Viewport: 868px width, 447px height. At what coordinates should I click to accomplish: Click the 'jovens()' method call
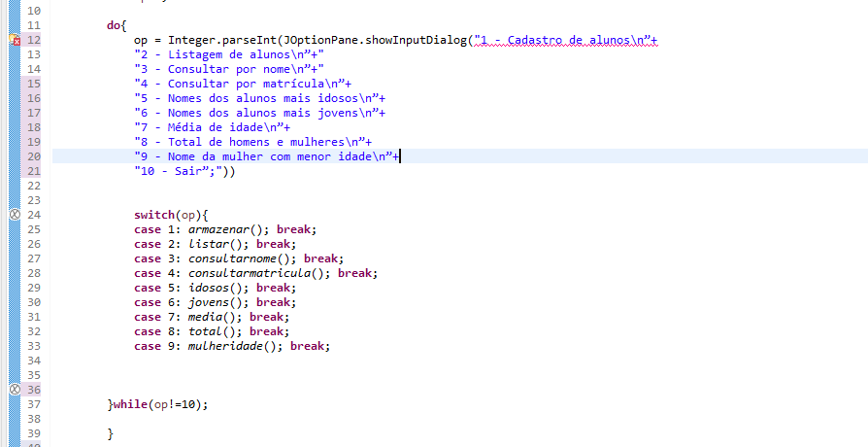click(216, 302)
